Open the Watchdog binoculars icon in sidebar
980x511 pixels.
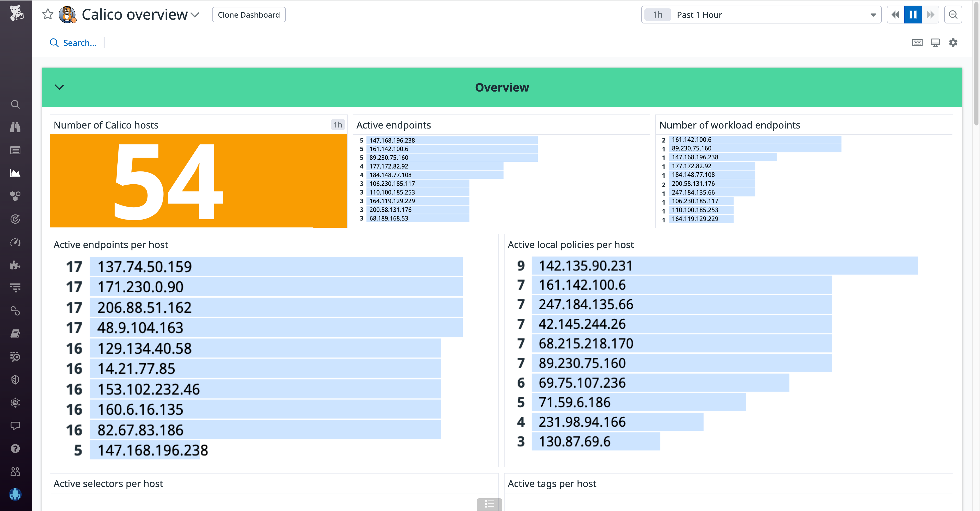(x=15, y=127)
